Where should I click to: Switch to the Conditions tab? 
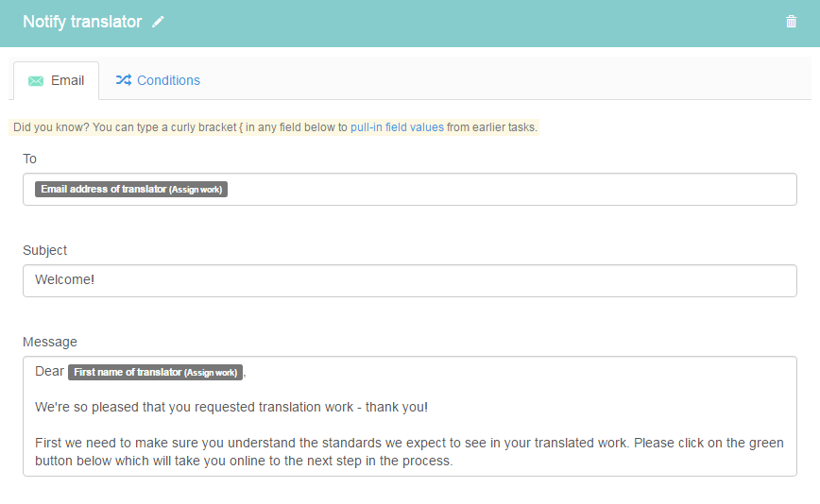coord(158,80)
